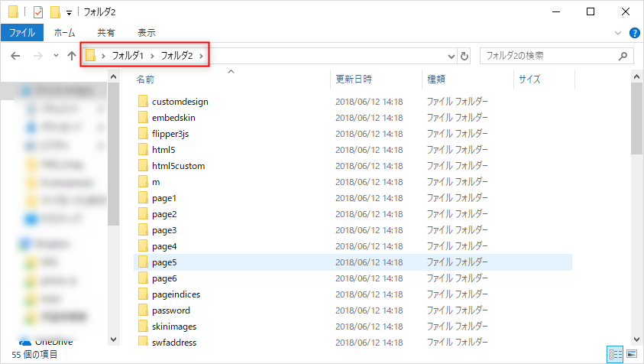
Task: Open the Help question mark icon
Action: [x=635, y=33]
